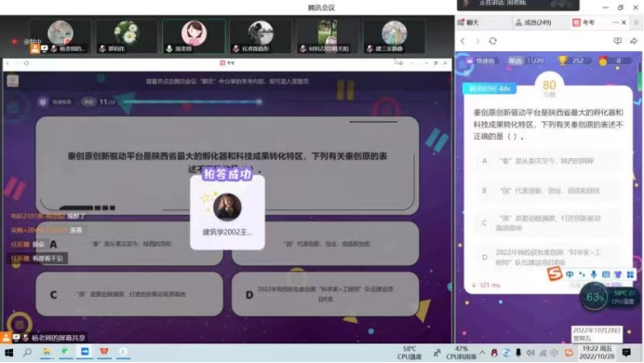The image size is (644, 363).
Task: Expand the three-dots more menu beside the 考考 tab
Action: pyautogui.click(x=615, y=22)
